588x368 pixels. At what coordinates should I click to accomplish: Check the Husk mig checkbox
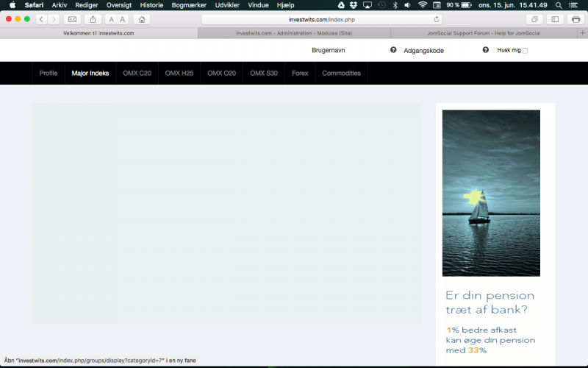click(x=525, y=51)
